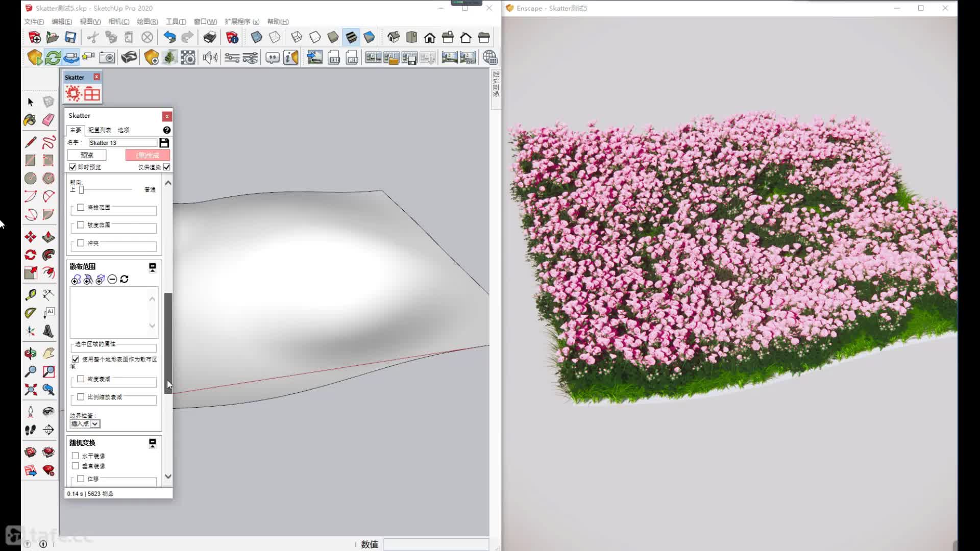The width and height of the screenshot is (980, 551).
Task: Open 文件(F) menu
Action: point(34,21)
